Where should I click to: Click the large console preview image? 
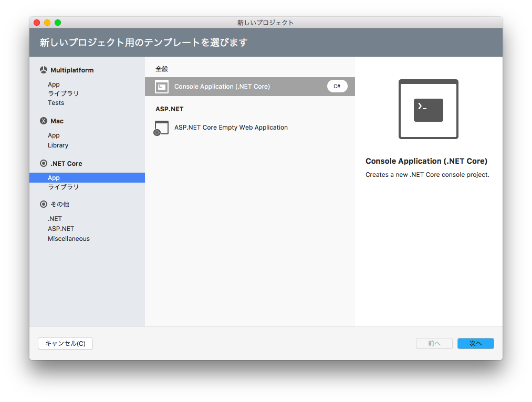click(x=428, y=109)
